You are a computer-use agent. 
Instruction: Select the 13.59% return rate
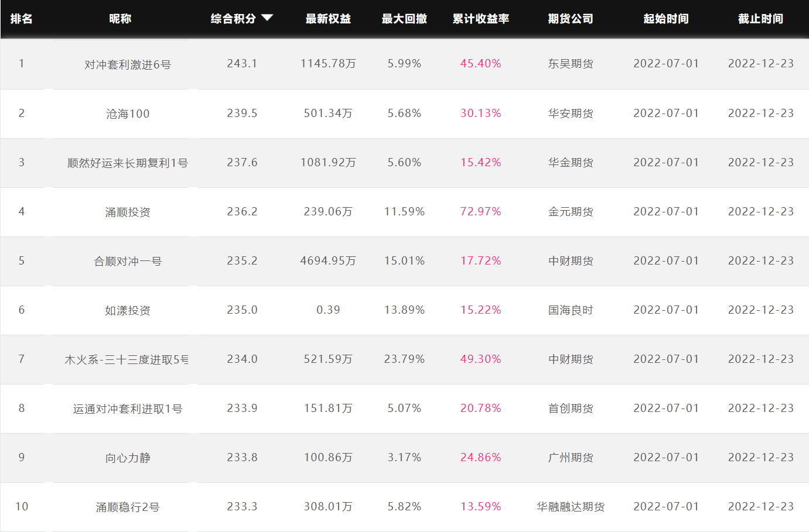[x=481, y=506]
